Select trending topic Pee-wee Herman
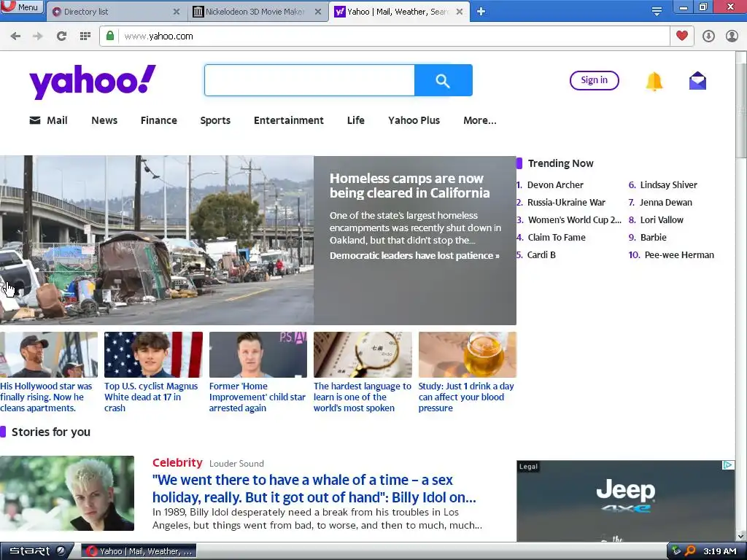Image resolution: width=747 pixels, height=560 pixels. coord(679,254)
